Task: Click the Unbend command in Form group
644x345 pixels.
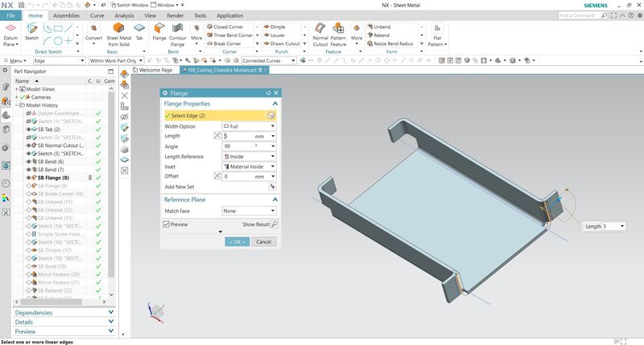Action: pyautogui.click(x=378, y=27)
